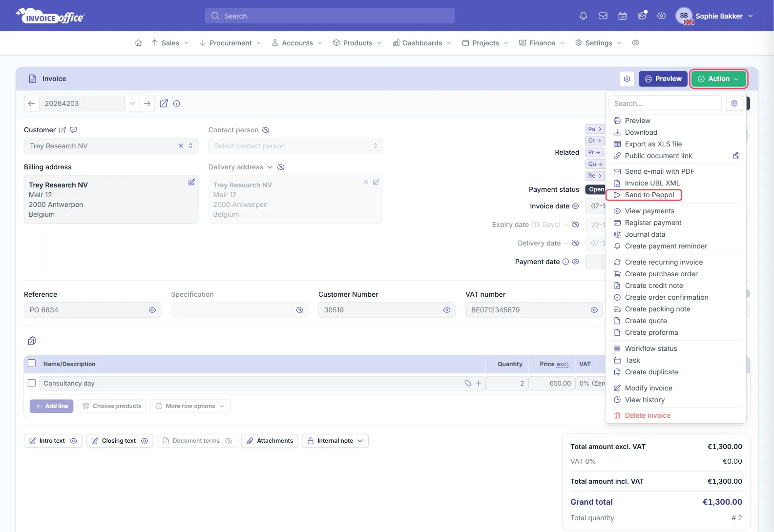Open invoice in new window icon
Viewport: 774px width, 532px height.
pyautogui.click(x=164, y=103)
